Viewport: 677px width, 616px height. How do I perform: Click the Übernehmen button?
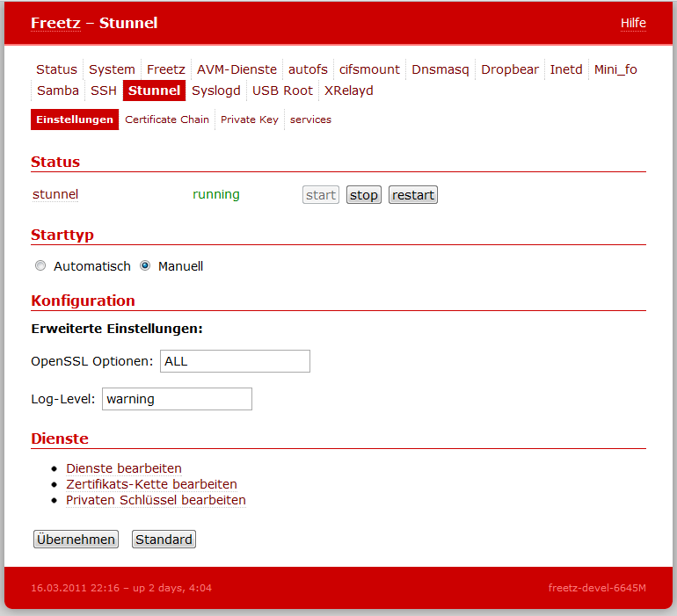click(76, 540)
